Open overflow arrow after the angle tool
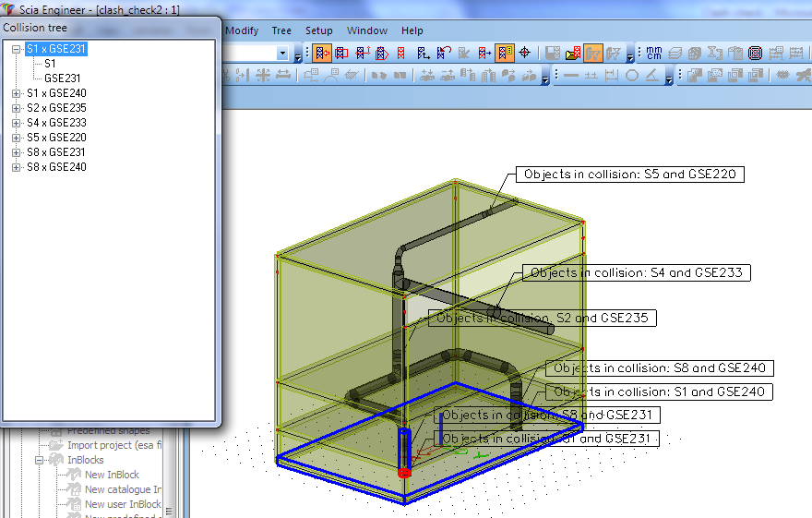This screenshot has width=812, height=518. [669, 80]
